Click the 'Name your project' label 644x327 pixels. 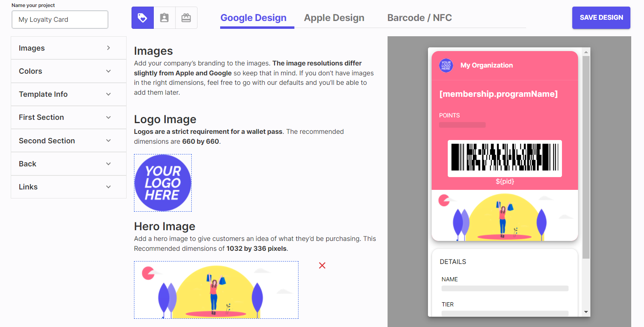[x=33, y=5]
